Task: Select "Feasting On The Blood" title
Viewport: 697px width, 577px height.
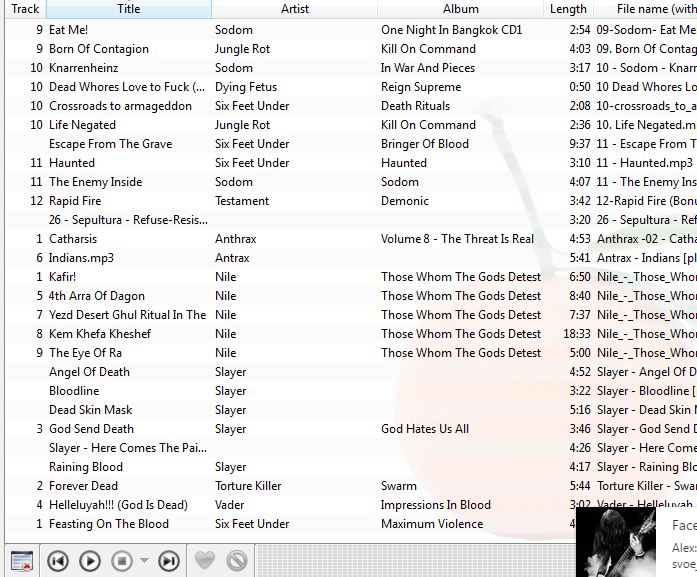Action: [x=109, y=525]
